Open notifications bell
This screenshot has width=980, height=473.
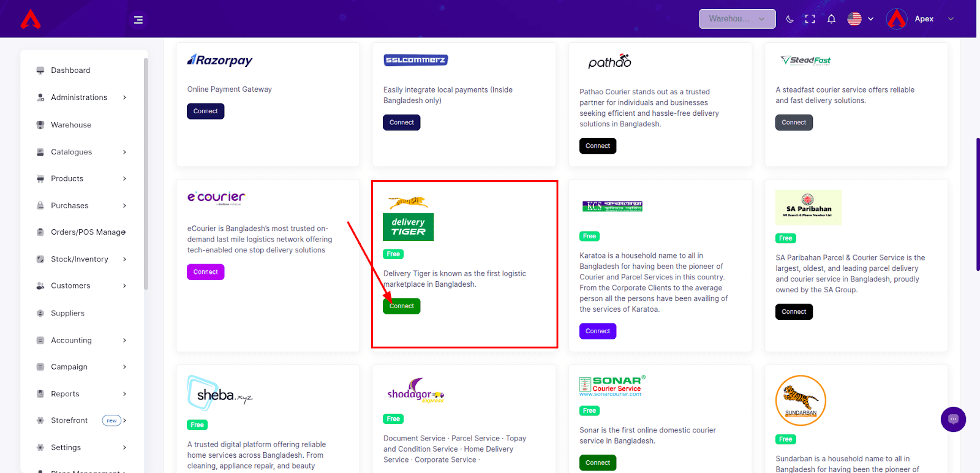point(831,19)
